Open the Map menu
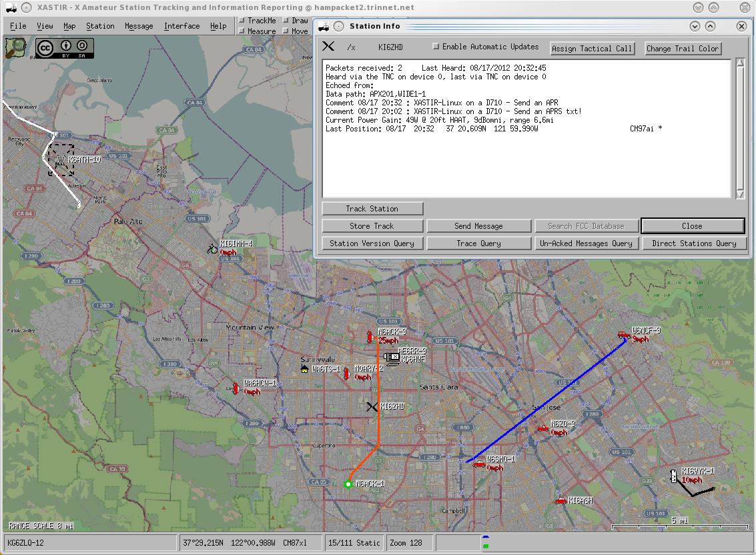The width and height of the screenshot is (756, 555). click(x=69, y=26)
